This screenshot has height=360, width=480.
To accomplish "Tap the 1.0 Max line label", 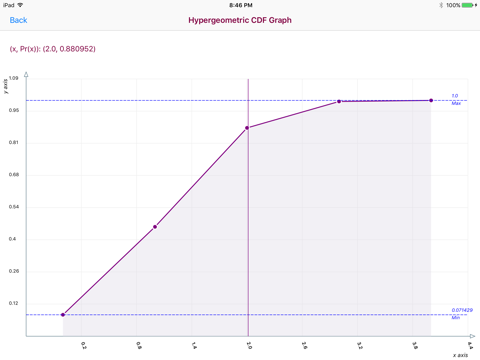I will pos(456,99).
